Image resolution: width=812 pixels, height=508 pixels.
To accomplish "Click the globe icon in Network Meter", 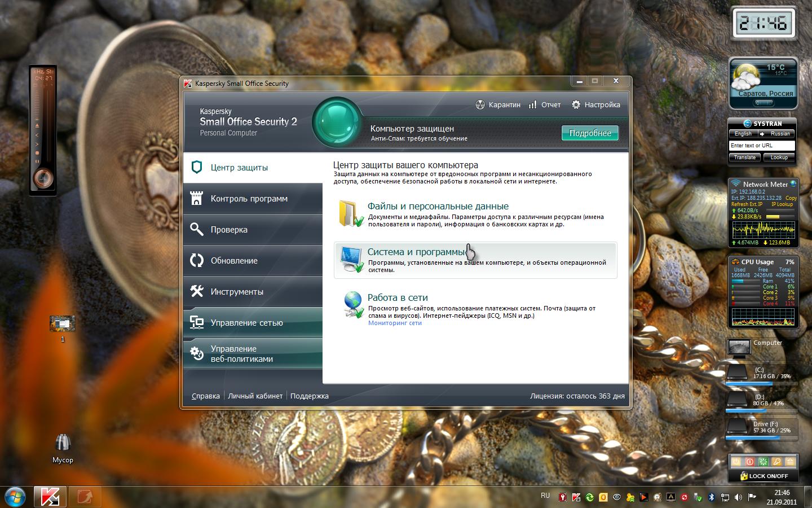I will pyautogui.click(x=793, y=183).
